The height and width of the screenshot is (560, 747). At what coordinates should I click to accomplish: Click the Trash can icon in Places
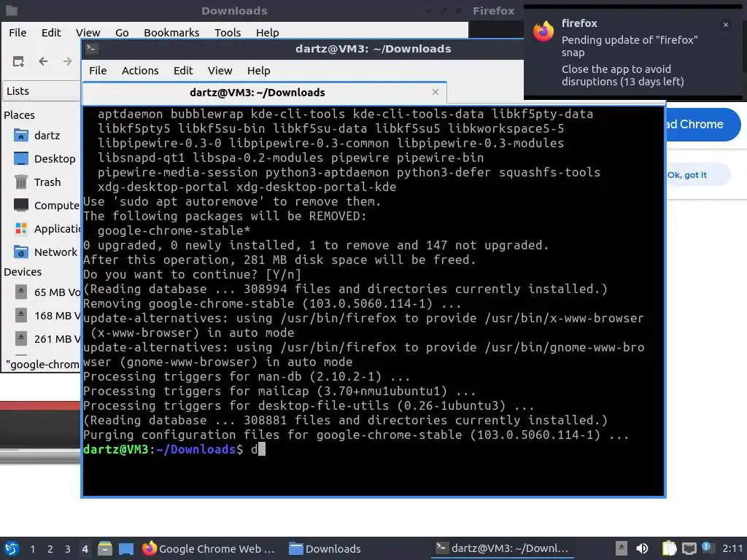21,182
